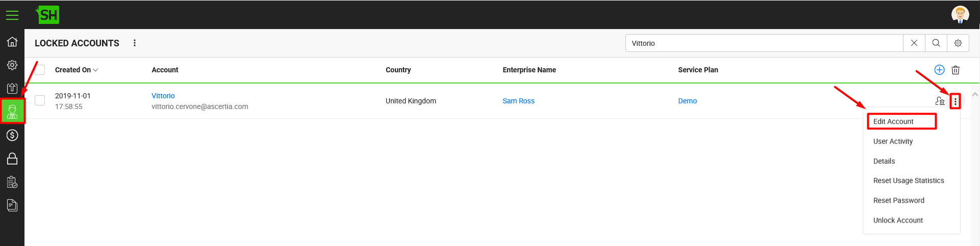Open the Demo service plan link
This screenshot has height=246, width=980.
687,101
